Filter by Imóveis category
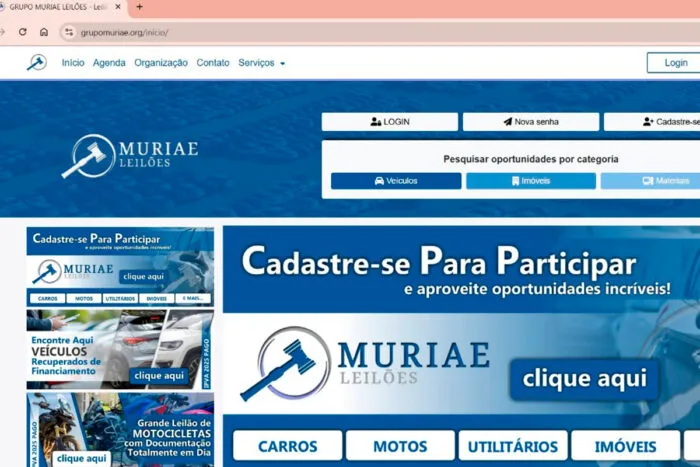700x467 pixels. coord(531,181)
